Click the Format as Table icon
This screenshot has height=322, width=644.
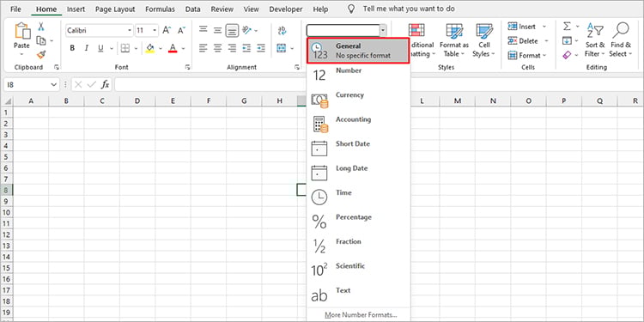(x=454, y=40)
